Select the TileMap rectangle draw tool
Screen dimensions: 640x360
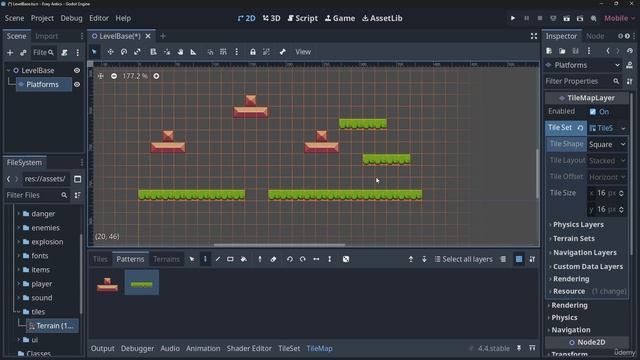[230, 259]
